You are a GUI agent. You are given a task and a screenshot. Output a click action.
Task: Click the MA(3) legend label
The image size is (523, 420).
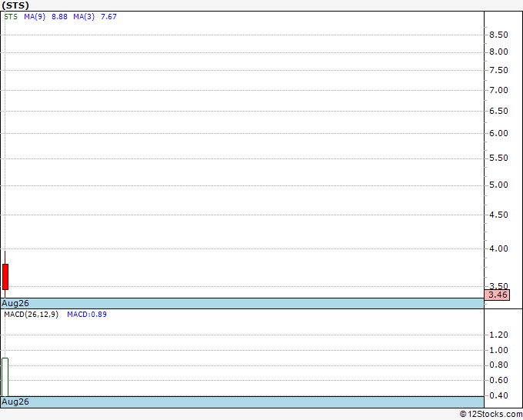pyautogui.click(x=84, y=17)
